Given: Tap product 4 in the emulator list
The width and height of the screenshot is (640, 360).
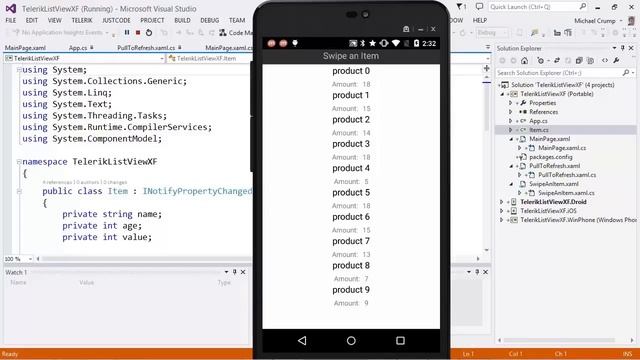Looking at the screenshot, I should pyautogui.click(x=351, y=168).
